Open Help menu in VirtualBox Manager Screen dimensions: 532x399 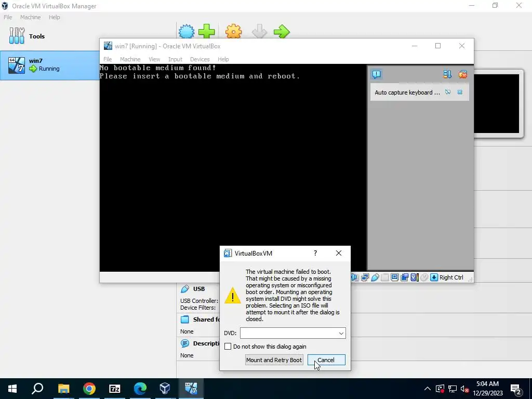click(54, 17)
